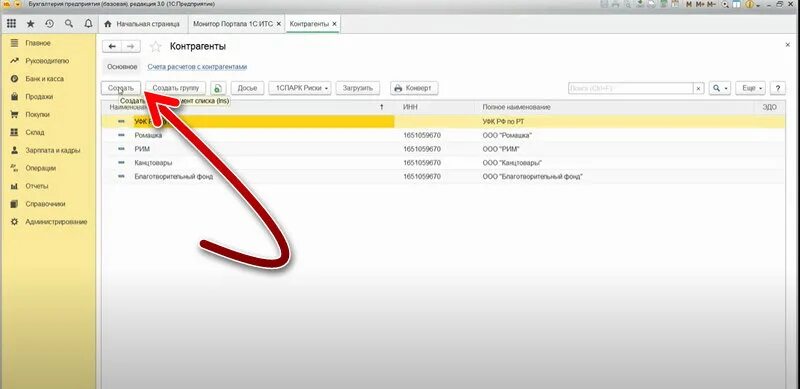The width and height of the screenshot is (800, 389).
Task: Click the back arrow navigation button
Action: point(112,46)
